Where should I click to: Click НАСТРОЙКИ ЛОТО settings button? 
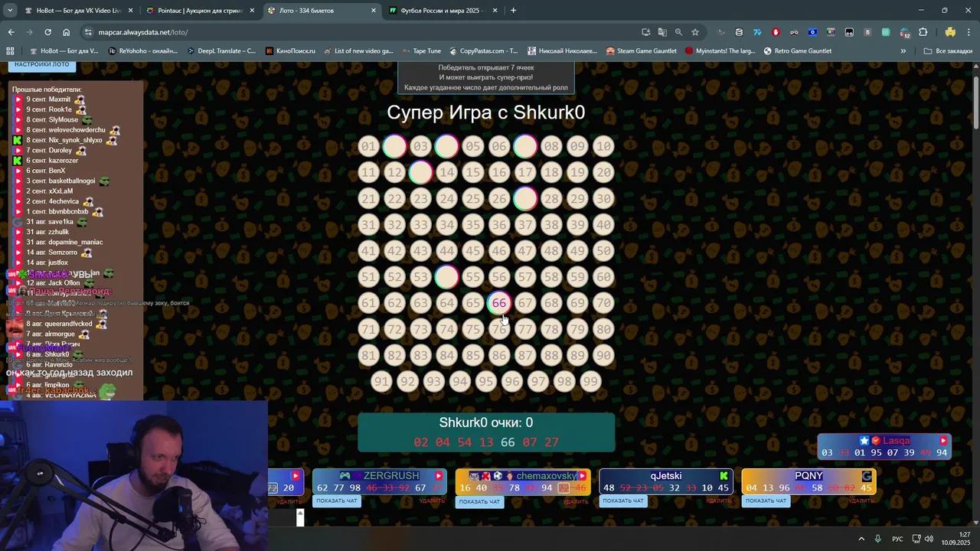pyautogui.click(x=42, y=65)
